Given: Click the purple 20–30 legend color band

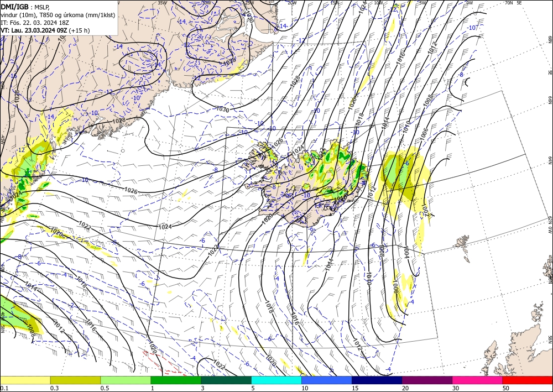Looking at the screenshot, I should pyautogui.click(x=427, y=380).
